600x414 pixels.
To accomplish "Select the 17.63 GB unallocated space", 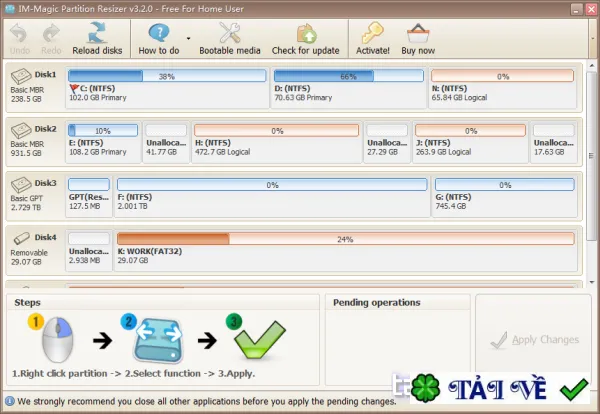I will (x=554, y=142).
